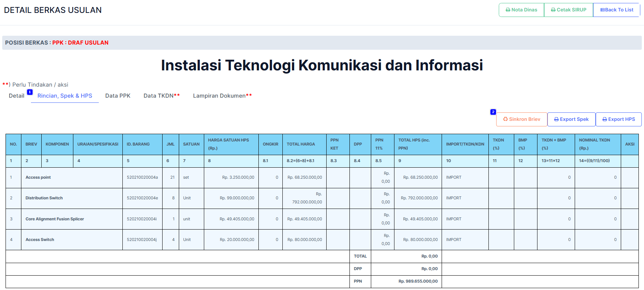Open the Data TKDN tab

(x=161, y=96)
